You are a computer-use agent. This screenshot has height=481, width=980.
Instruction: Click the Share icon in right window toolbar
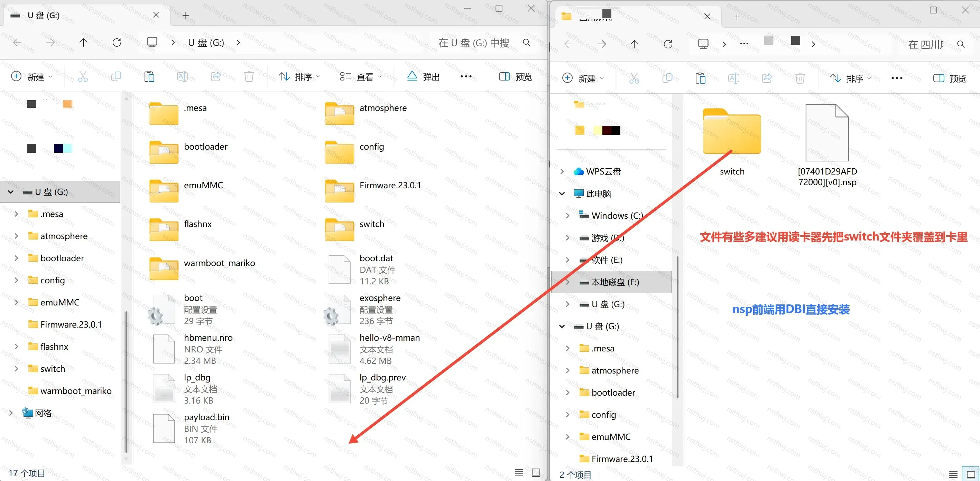[x=767, y=78]
